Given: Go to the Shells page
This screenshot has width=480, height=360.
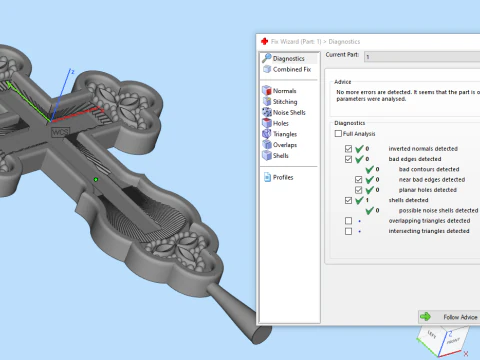Looking at the screenshot, I should 281,156.
